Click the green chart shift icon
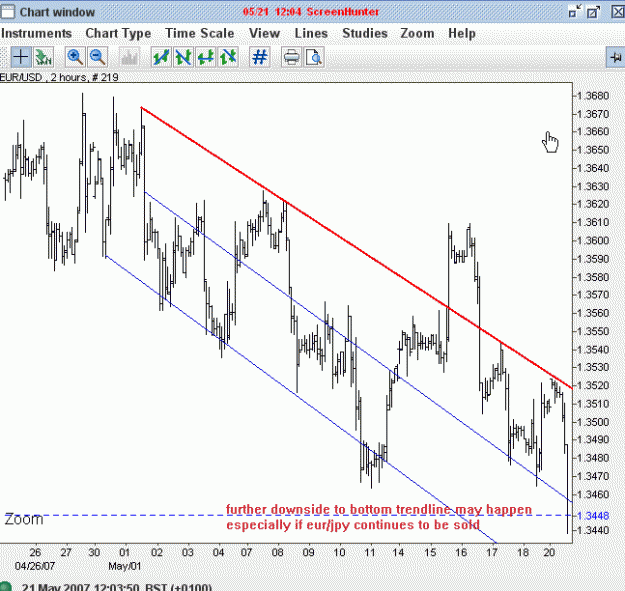The height and width of the screenshot is (591, 625). [43, 57]
